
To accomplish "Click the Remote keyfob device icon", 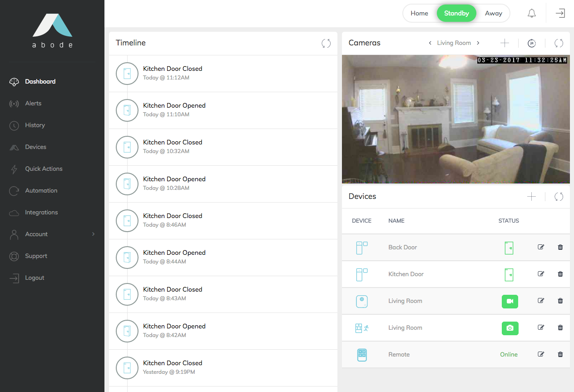I will [x=362, y=355].
